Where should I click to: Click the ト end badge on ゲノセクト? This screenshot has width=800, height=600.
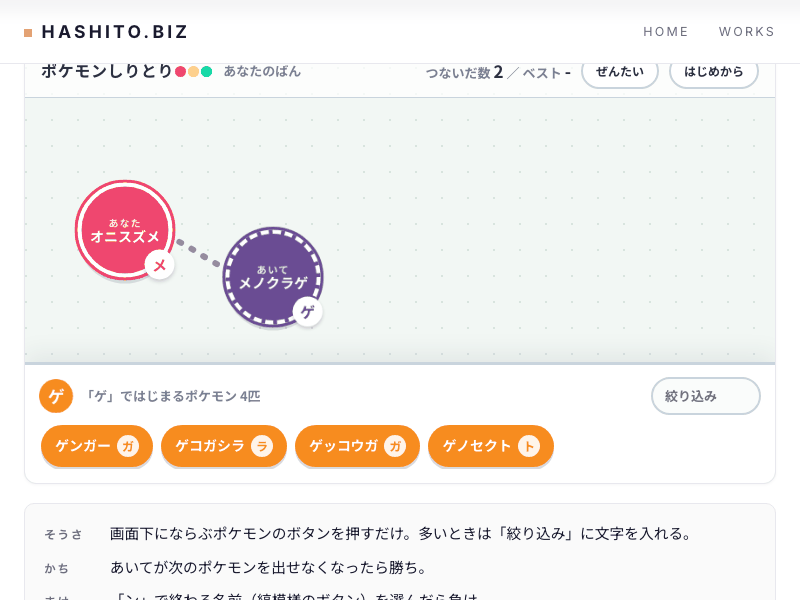click(529, 446)
